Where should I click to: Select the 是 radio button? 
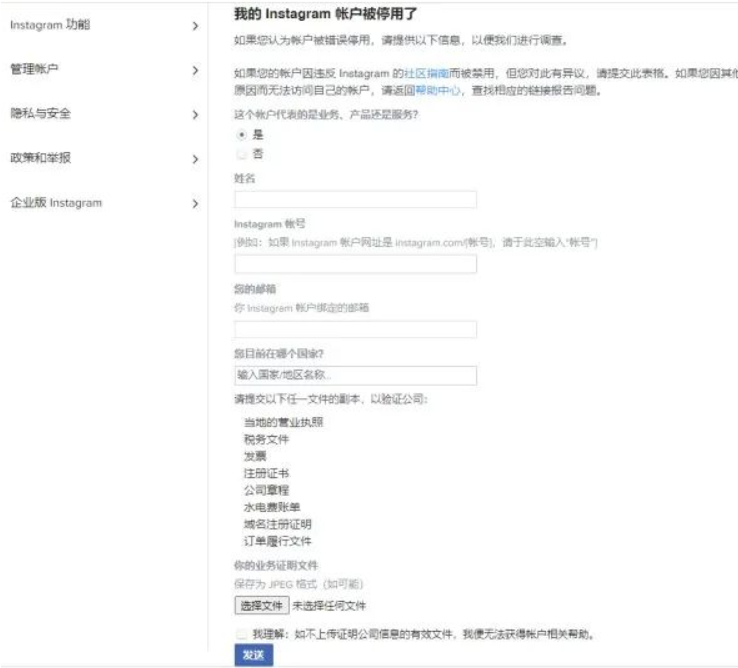(x=241, y=135)
